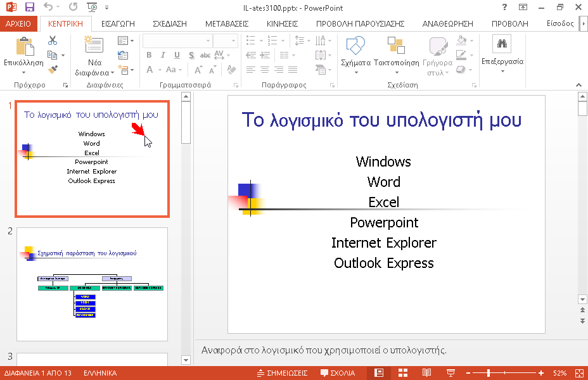This screenshot has width=588, height=380.
Task: Reset the slide layout with the Reset icon
Action: (123, 55)
